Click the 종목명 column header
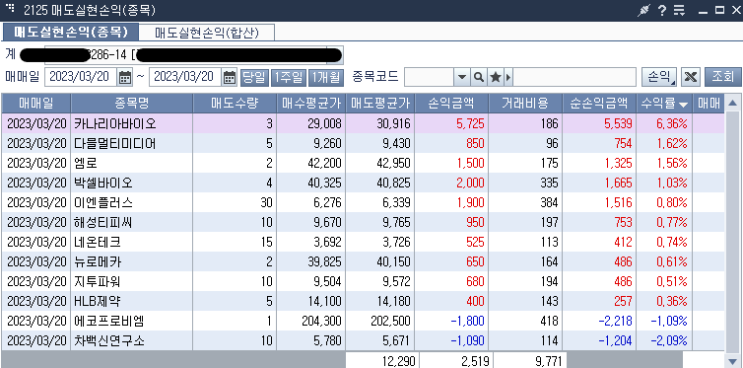The width and height of the screenshot is (743, 368). [x=132, y=103]
